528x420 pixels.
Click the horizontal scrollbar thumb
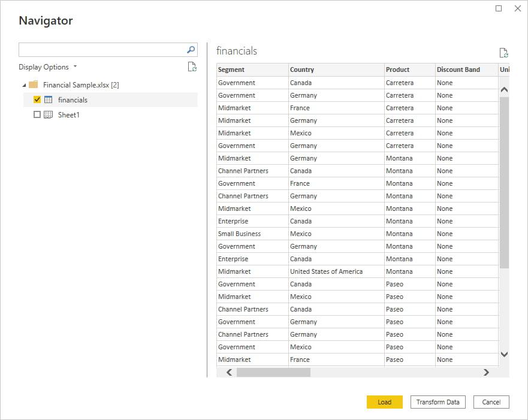tap(273, 372)
